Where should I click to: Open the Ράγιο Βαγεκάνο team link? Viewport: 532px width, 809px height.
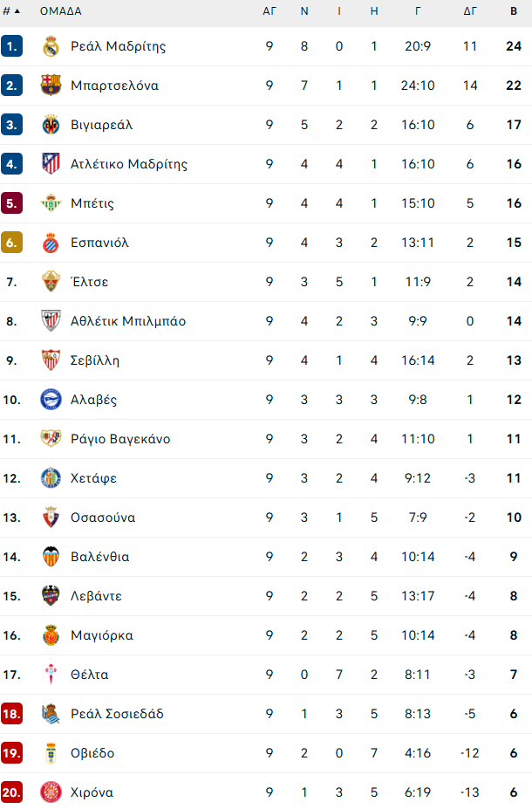point(120,439)
